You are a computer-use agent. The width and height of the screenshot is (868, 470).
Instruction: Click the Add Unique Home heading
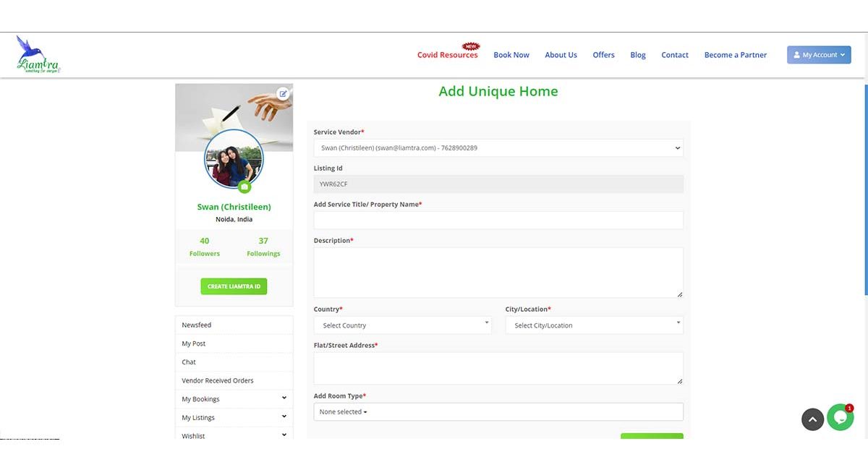(498, 91)
